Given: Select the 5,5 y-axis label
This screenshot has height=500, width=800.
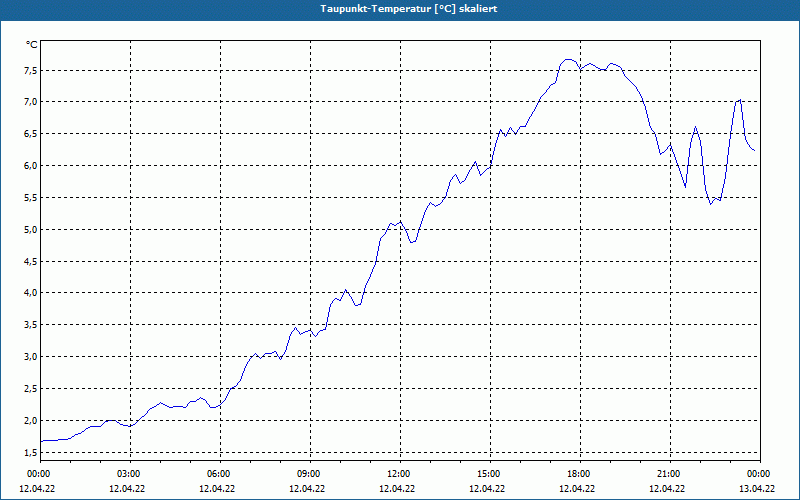Looking at the screenshot, I should point(31,198).
